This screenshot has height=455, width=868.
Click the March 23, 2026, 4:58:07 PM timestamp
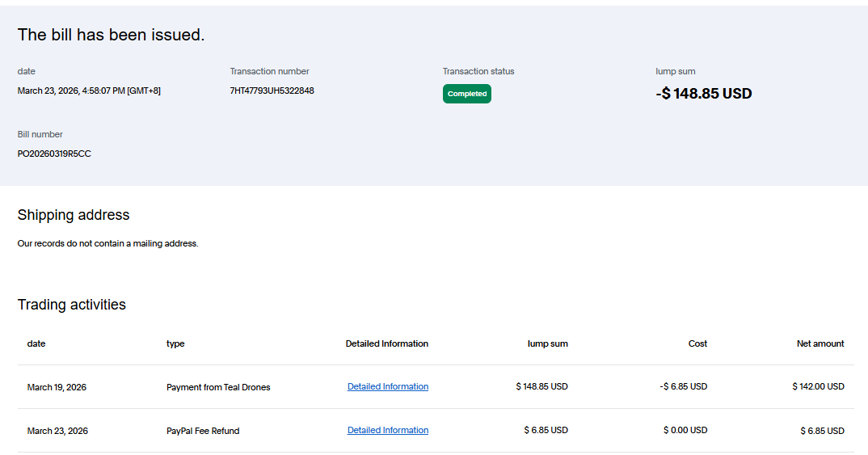[x=89, y=91]
